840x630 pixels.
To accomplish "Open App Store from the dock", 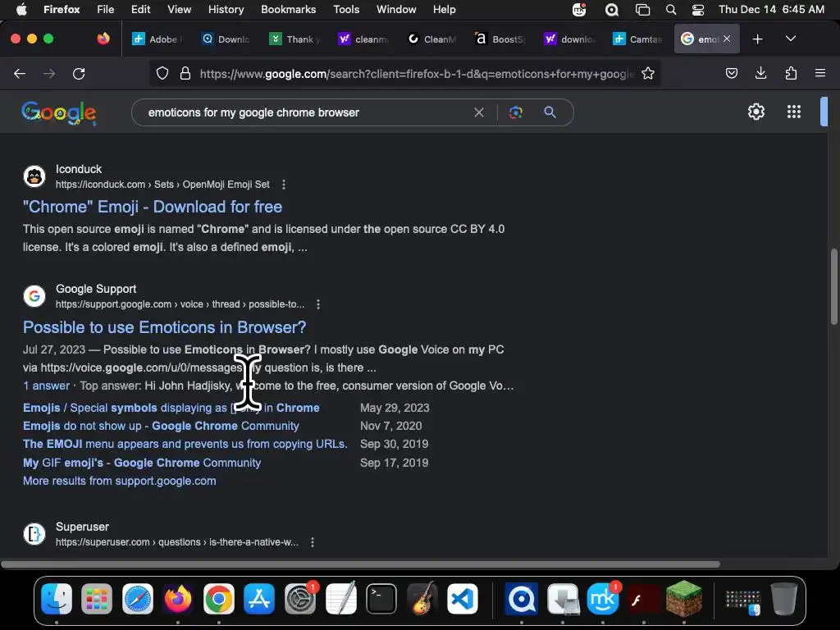I will point(259,598).
